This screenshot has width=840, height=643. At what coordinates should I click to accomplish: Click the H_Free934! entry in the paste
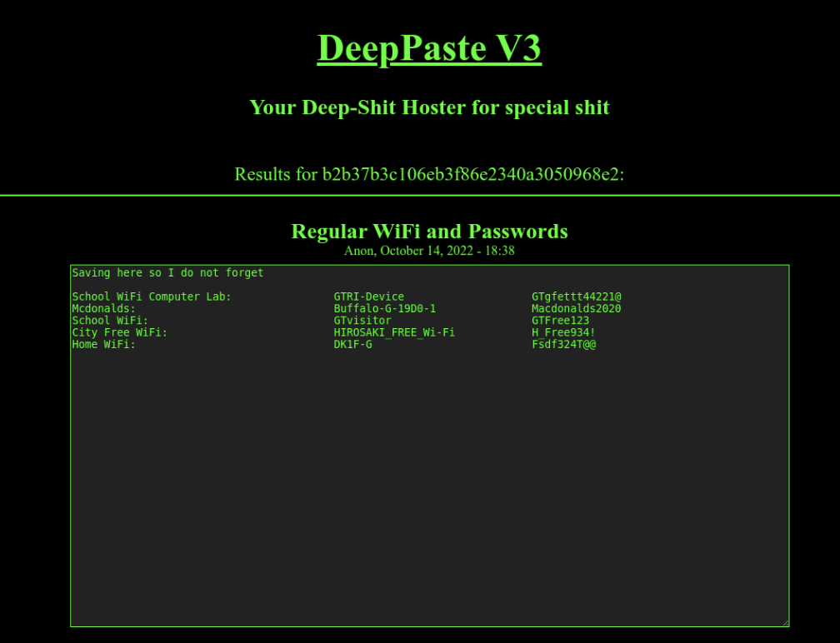[x=563, y=332]
